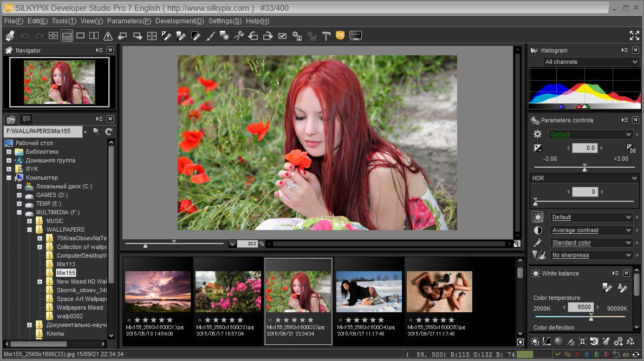
Task: Select the scissors trimming tool
Action: click(x=238, y=36)
